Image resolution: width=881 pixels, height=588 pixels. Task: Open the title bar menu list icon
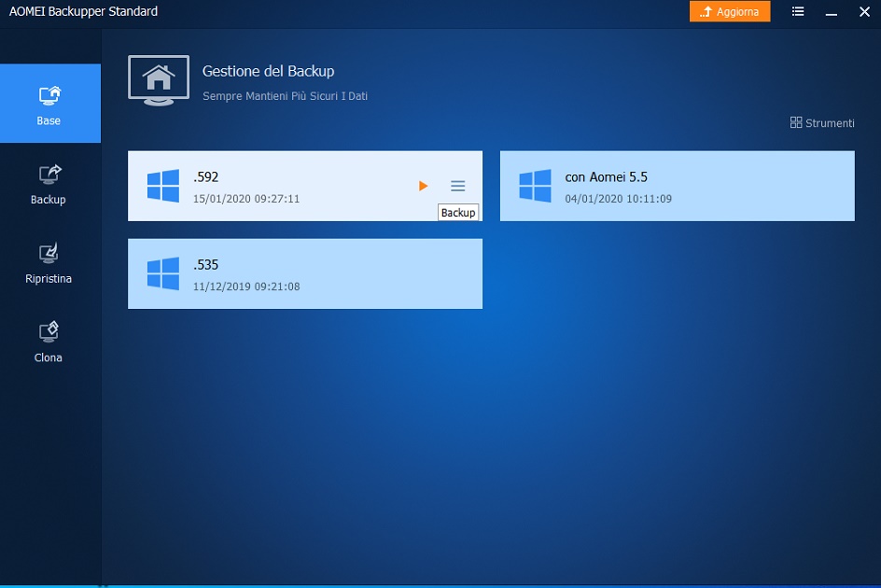[797, 11]
